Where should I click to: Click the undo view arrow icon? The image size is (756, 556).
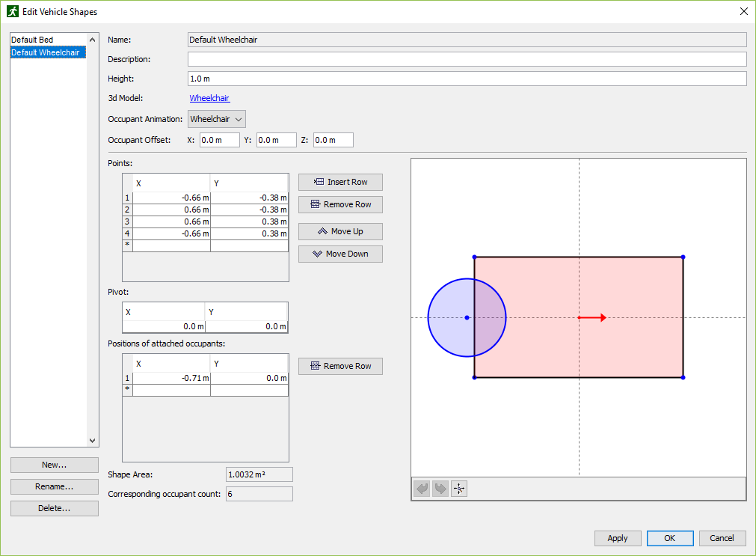click(422, 489)
